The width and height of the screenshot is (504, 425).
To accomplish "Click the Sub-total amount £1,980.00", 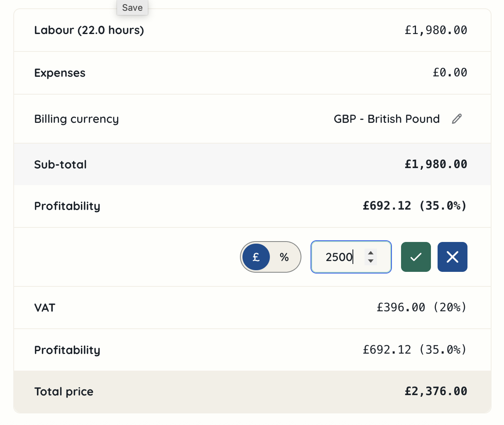I will 435,164.
